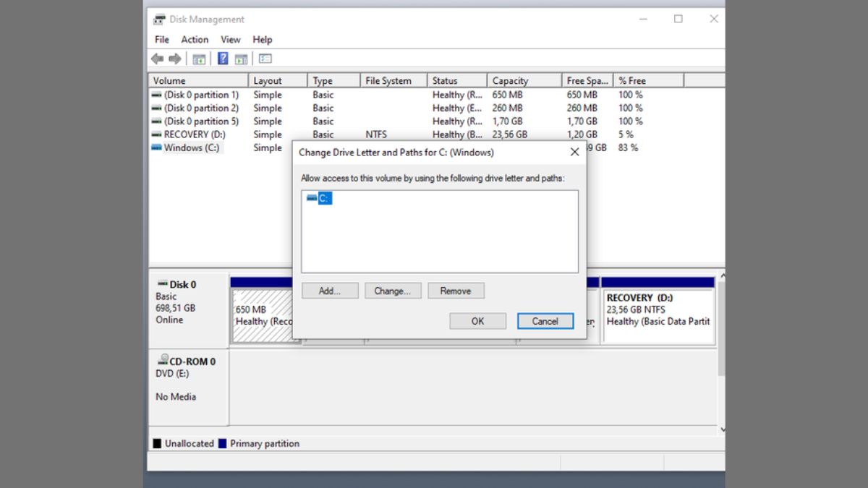The height and width of the screenshot is (488, 868).
Task: Click the Add... button in the dialog
Action: point(330,291)
